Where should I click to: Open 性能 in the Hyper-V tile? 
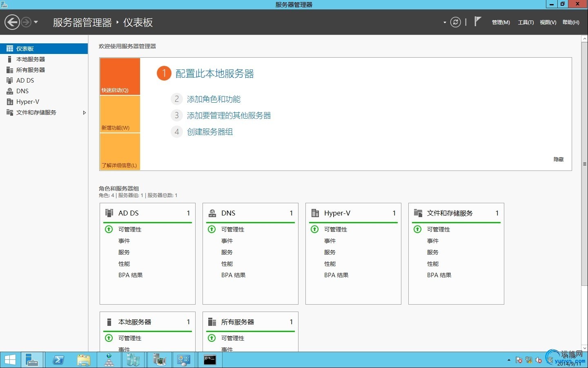click(x=330, y=264)
